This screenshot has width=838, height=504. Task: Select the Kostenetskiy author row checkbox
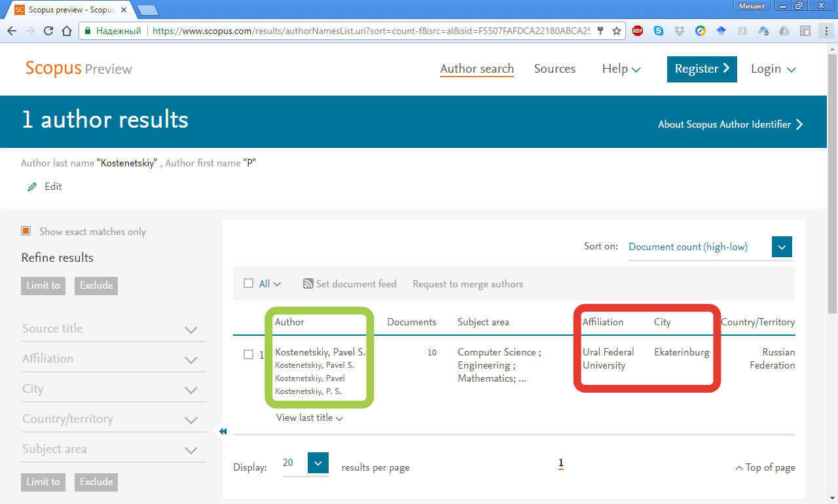pos(248,354)
